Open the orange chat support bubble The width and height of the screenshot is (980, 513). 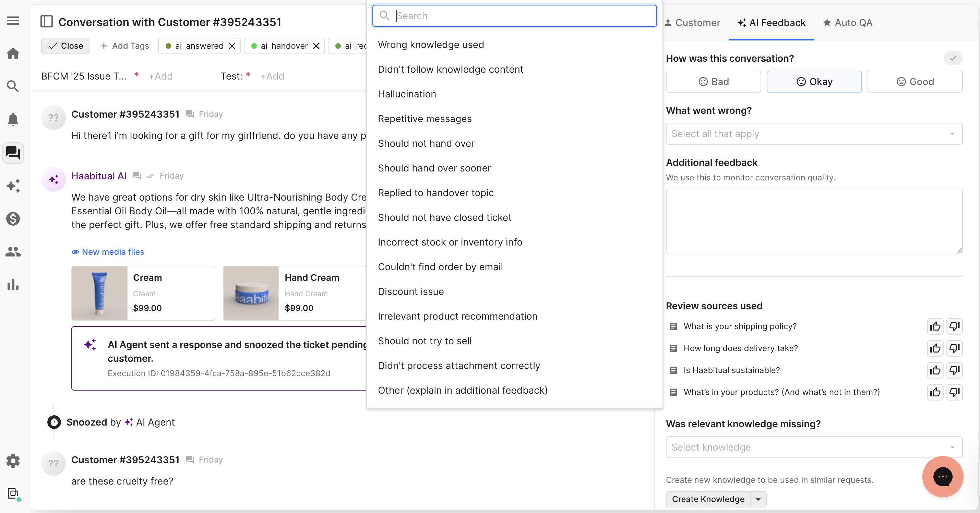[942, 476]
